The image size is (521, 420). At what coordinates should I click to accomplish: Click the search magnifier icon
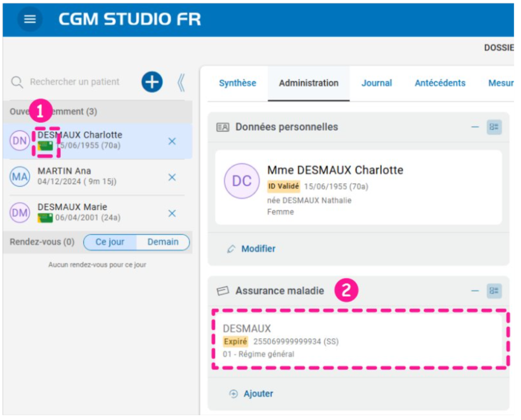pos(18,82)
